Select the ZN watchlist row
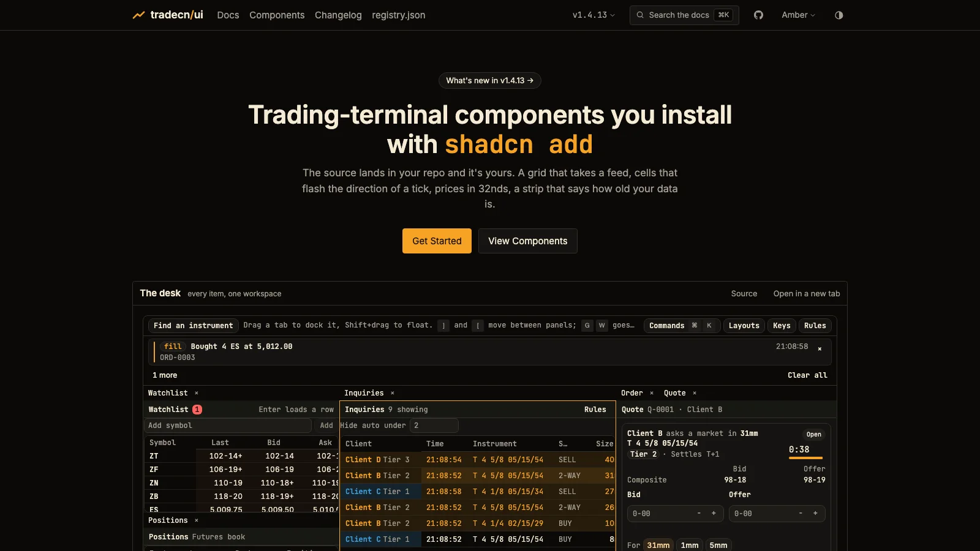The width and height of the screenshot is (980, 551). click(241, 482)
